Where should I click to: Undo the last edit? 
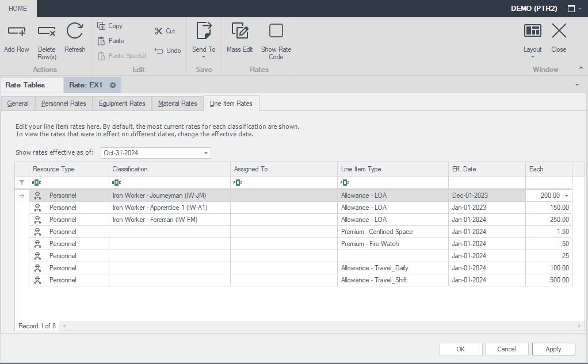pos(167,51)
